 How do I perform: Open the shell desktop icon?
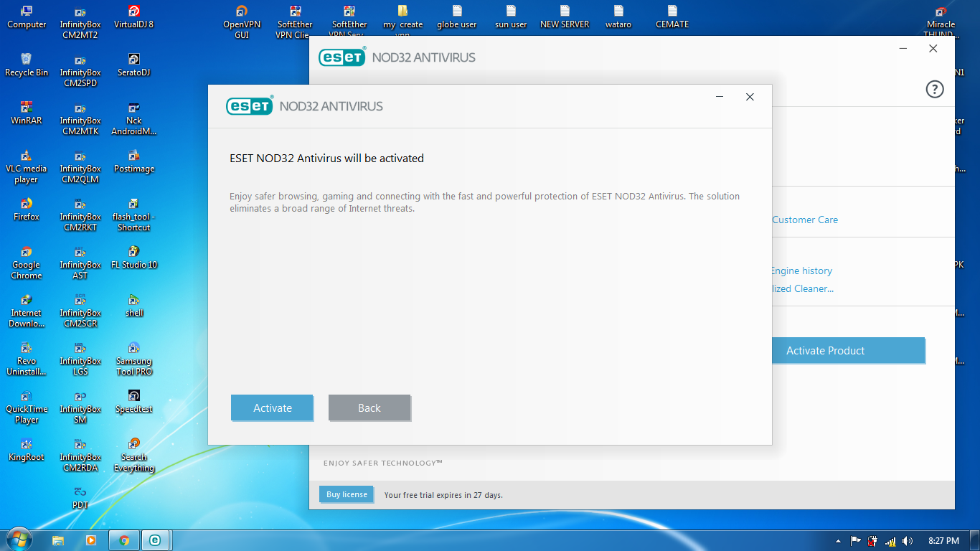tap(134, 306)
